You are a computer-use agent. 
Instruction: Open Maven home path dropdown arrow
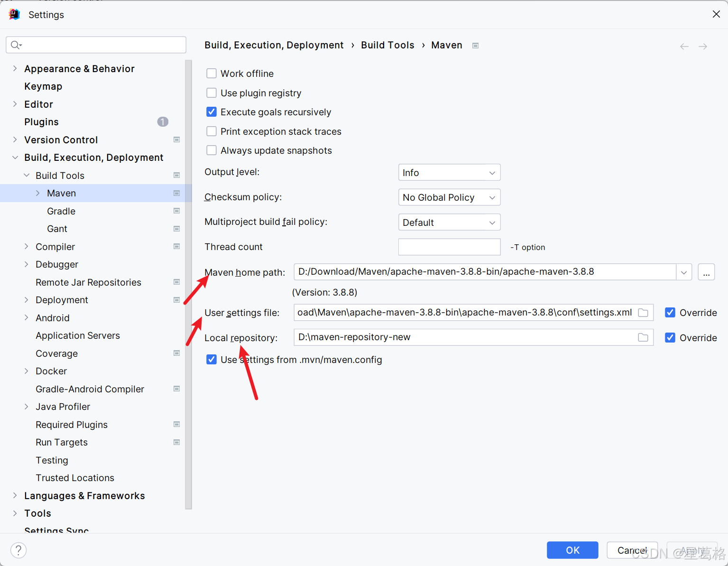pos(684,272)
